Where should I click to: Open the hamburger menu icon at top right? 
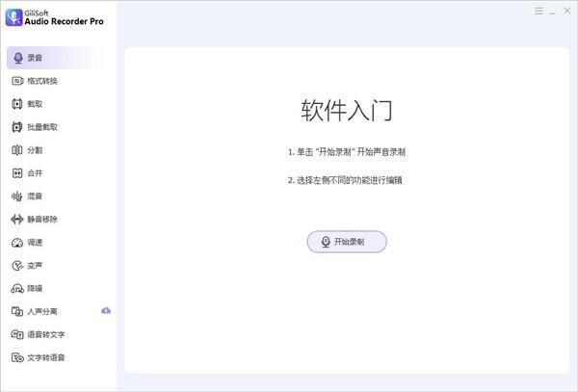click(x=539, y=11)
